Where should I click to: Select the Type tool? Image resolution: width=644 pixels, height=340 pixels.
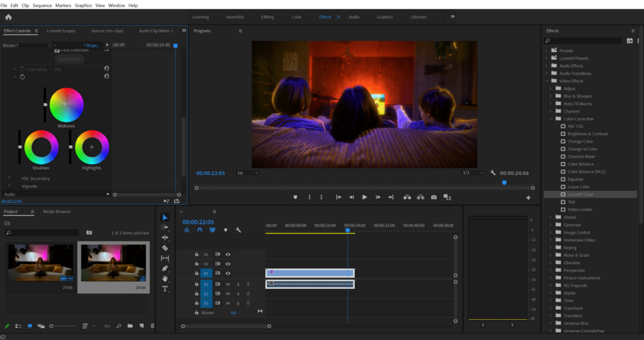point(165,288)
